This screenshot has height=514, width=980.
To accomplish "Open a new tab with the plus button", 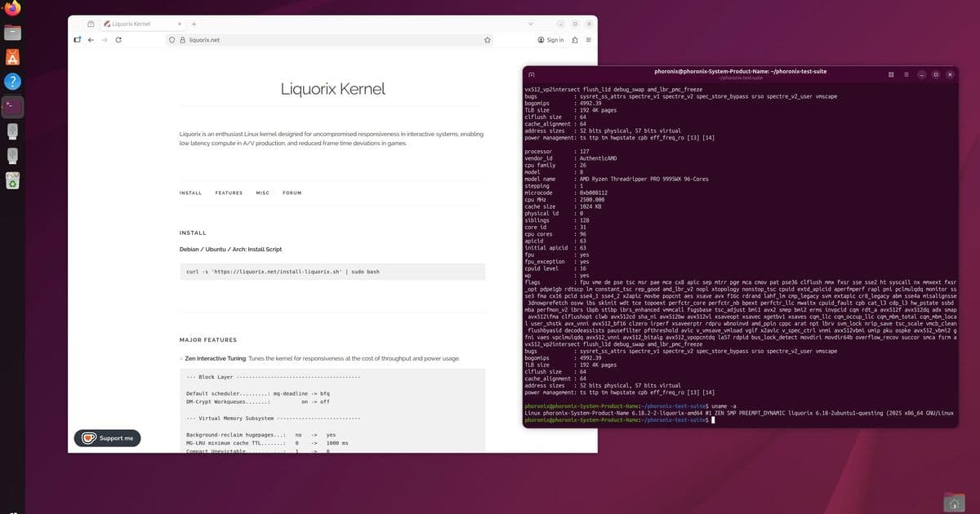I will pyautogui.click(x=194, y=24).
